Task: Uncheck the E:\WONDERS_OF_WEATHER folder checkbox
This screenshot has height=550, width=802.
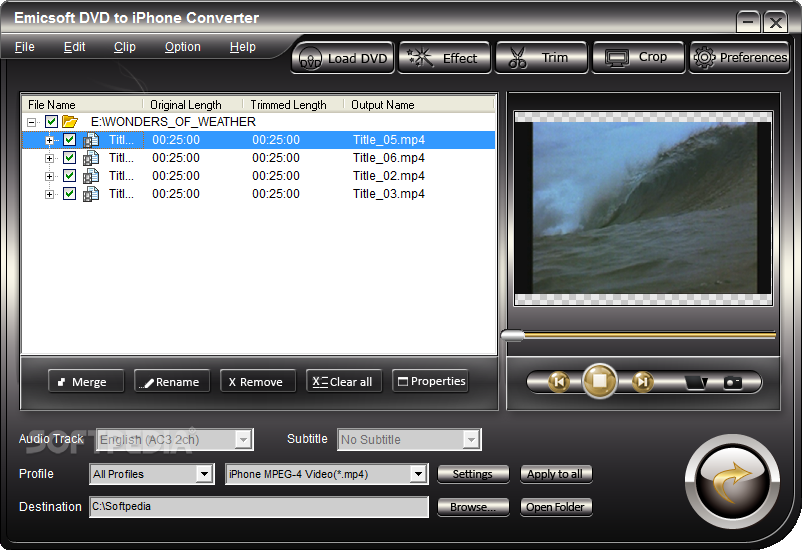Action: coord(51,122)
